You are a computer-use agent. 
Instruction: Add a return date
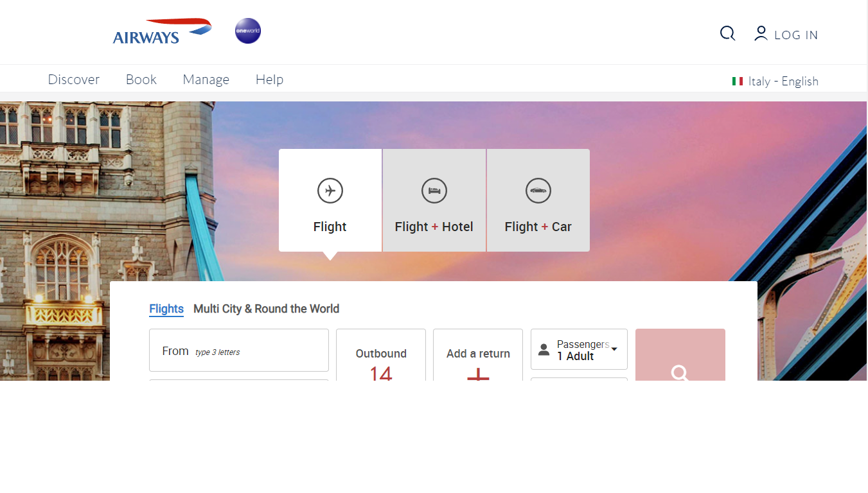(x=478, y=355)
